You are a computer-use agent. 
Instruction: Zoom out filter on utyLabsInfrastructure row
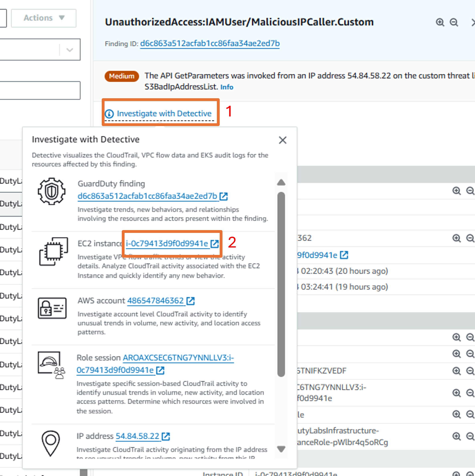[470, 436]
